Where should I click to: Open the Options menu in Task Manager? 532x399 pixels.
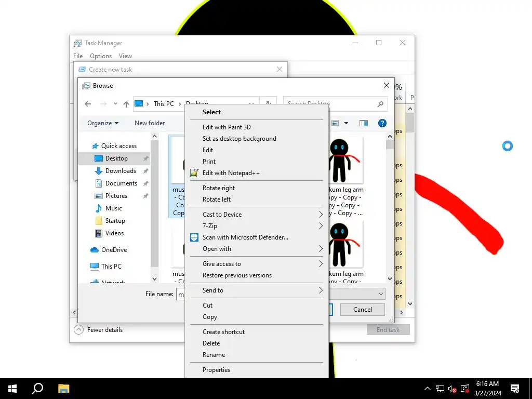click(x=101, y=56)
